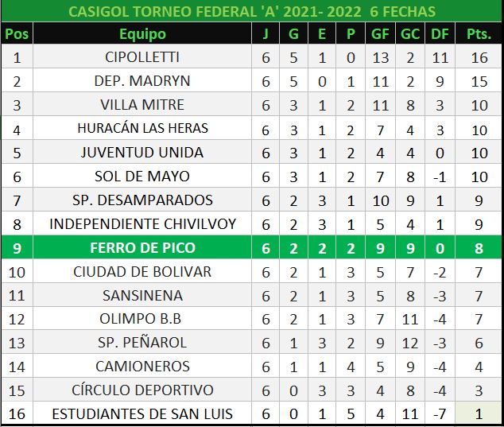
Task: Click the CIPOLLETTI team cell
Action: (x=142, y=57)
